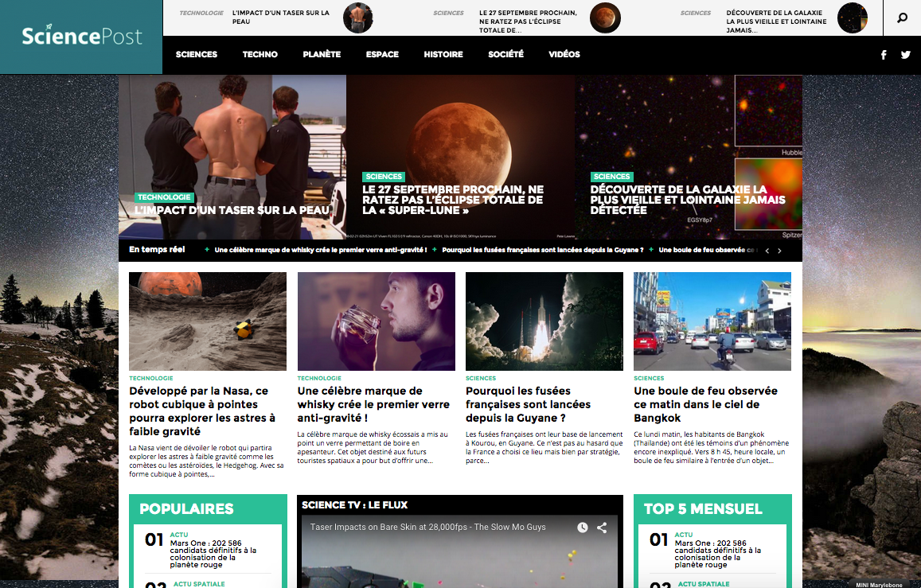Open the rocket launch article image

click(544, 321)
